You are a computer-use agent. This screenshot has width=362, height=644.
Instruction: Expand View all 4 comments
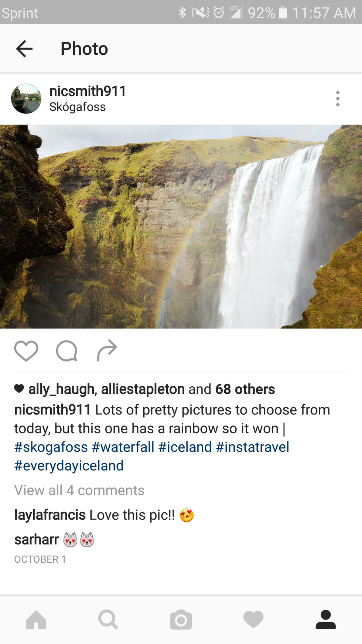pyautogui.click(x=79, y=490)
